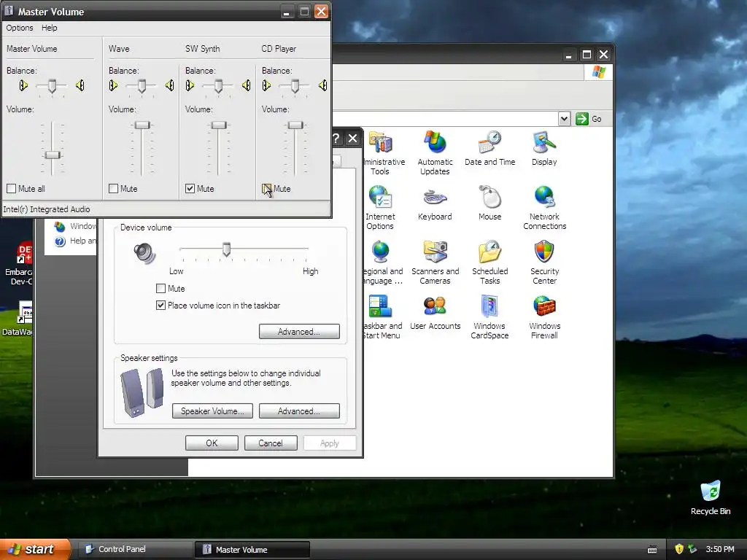The image size is (747, 560).
Task: Open Date and Time icon
Action: point(489,143)
